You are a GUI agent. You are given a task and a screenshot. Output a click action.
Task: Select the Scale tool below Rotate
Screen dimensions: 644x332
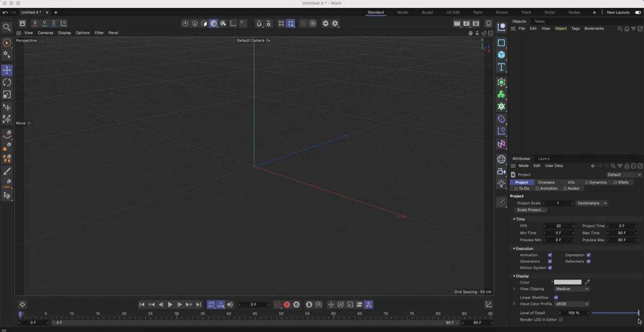[x=7, y=94]
